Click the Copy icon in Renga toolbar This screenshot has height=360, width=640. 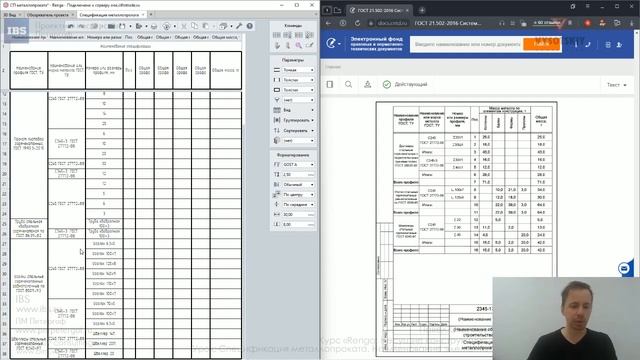coord(195,26)
